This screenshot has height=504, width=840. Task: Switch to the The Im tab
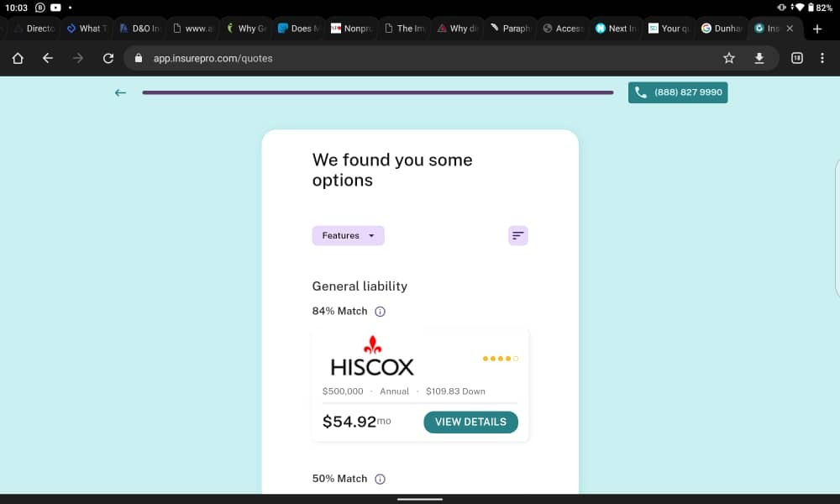[x=405, y=29]
